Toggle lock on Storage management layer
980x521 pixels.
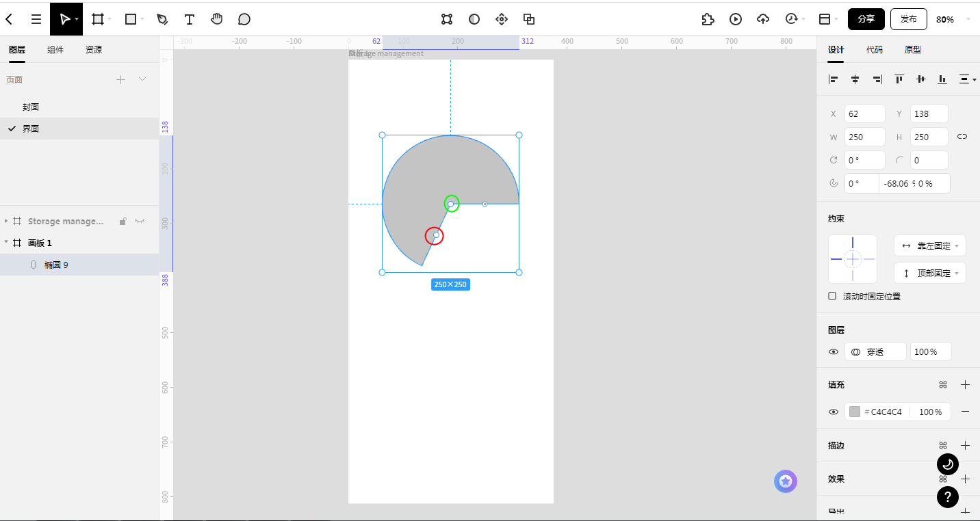click(x=123, y=222)
